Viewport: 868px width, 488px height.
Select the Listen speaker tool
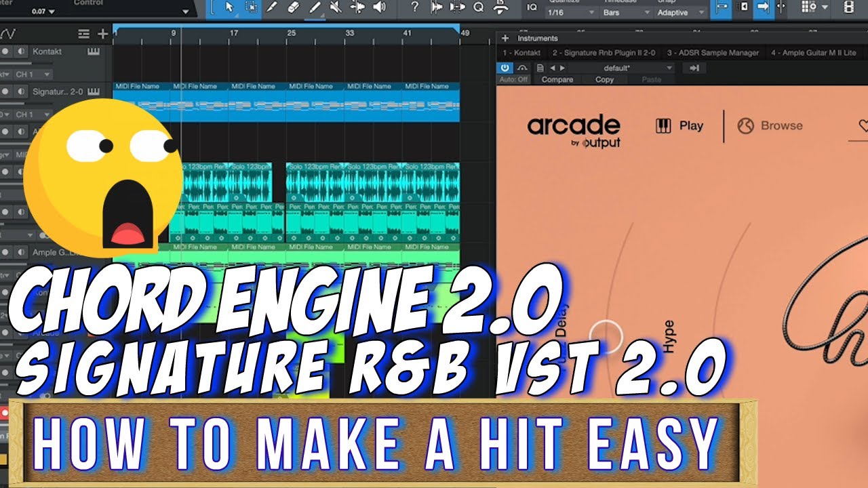pos(378,7)
